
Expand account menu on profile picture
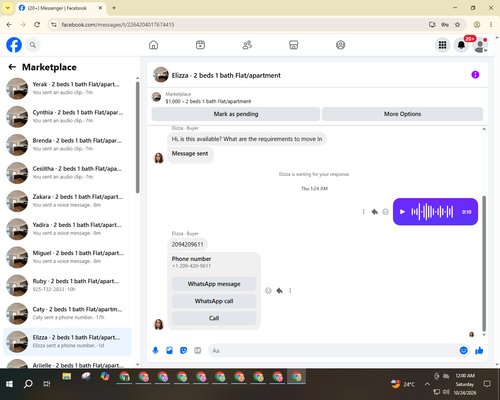click(480, 45)
